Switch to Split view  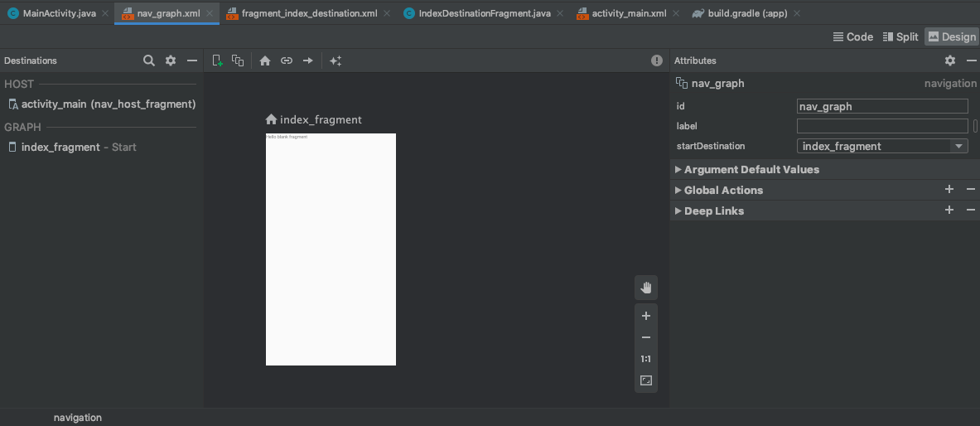coord(900,37)
